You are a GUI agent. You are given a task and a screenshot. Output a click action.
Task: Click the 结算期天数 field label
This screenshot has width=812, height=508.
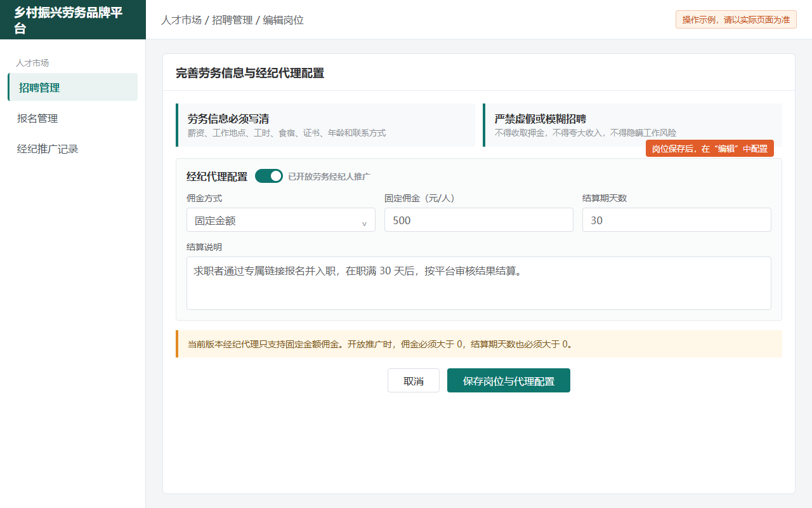point(605,198)
